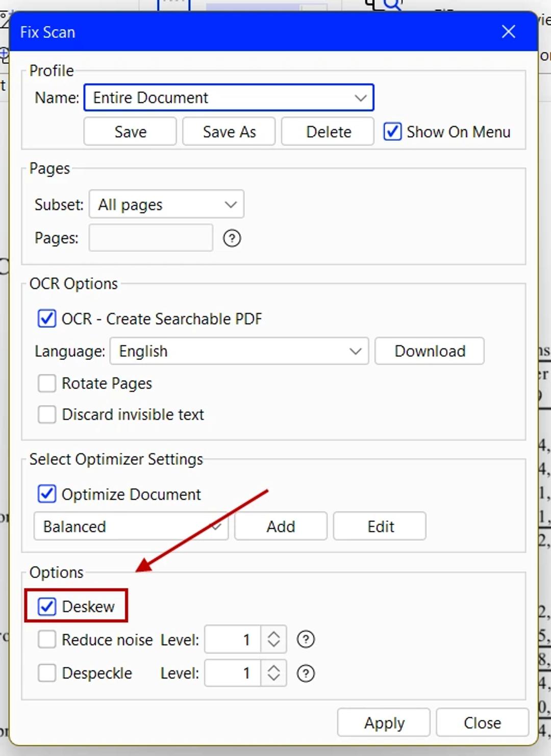Viewport: 551px width, 756px height.
Task: Toggle the Deskew checkbox
Action: tap(47, 607)
